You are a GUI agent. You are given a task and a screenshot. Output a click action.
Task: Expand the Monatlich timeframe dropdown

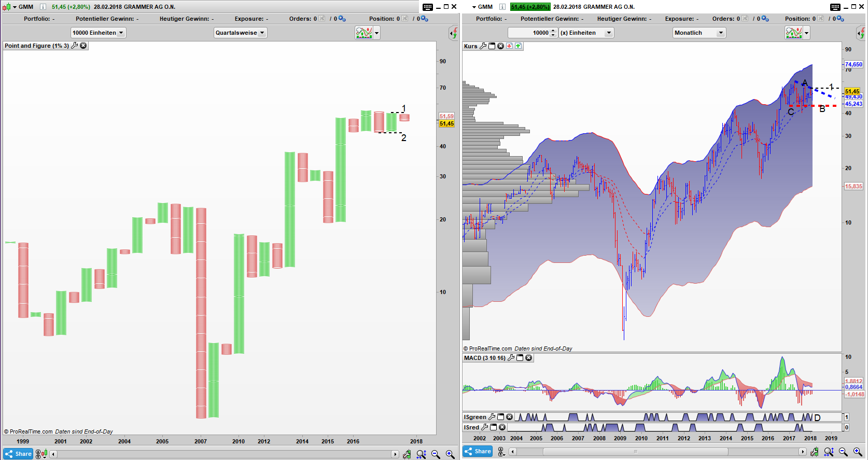[x=699, y=33]
